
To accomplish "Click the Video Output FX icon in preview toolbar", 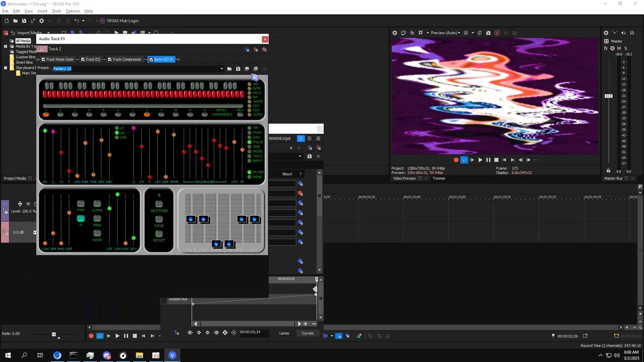I will coord(412,33).
